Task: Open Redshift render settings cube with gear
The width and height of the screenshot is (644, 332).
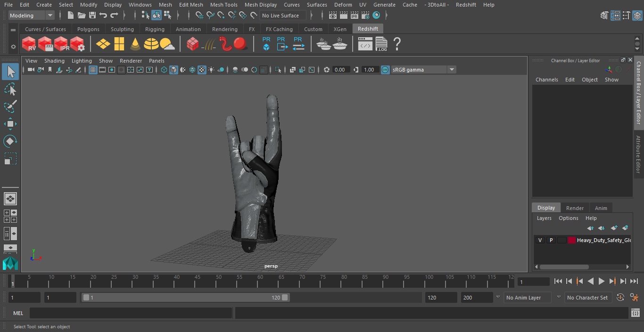Action: [77, 44]
